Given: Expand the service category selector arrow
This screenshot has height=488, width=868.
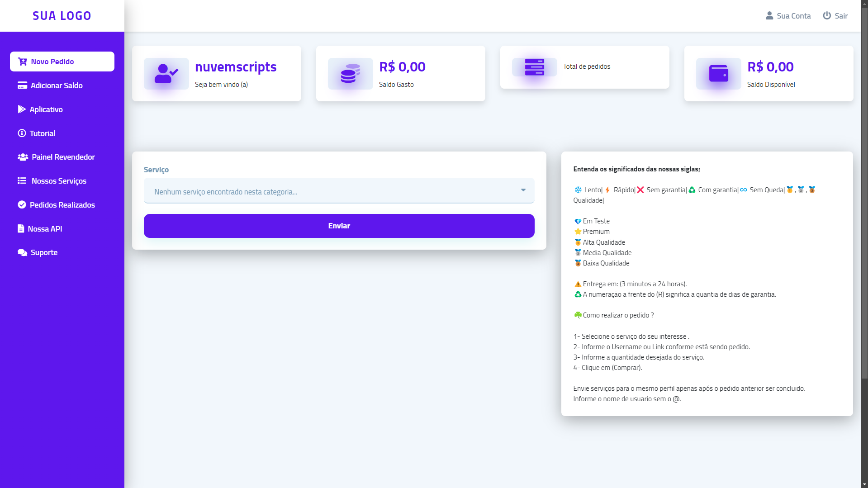Looking at the screenshot, I should click(523, 190).
